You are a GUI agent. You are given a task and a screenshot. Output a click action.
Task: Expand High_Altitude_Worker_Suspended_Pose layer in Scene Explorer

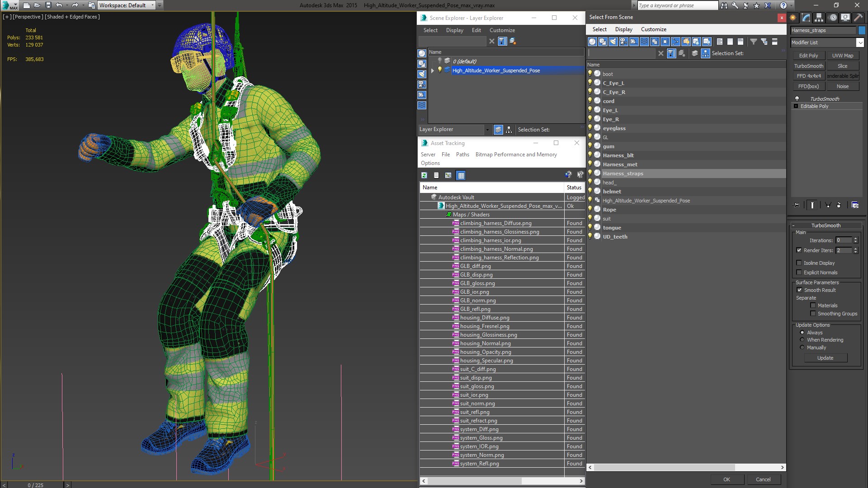[432, 70]
